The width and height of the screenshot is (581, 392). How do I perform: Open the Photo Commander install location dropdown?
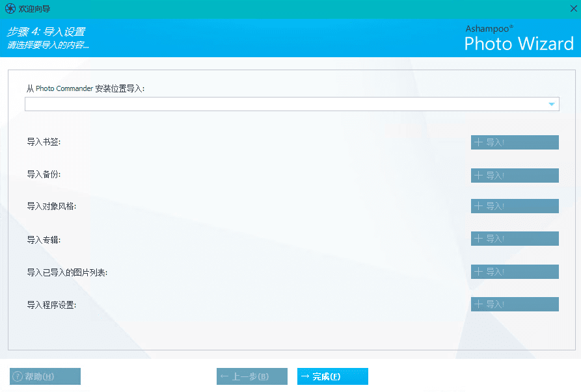(x=292, y=104)
